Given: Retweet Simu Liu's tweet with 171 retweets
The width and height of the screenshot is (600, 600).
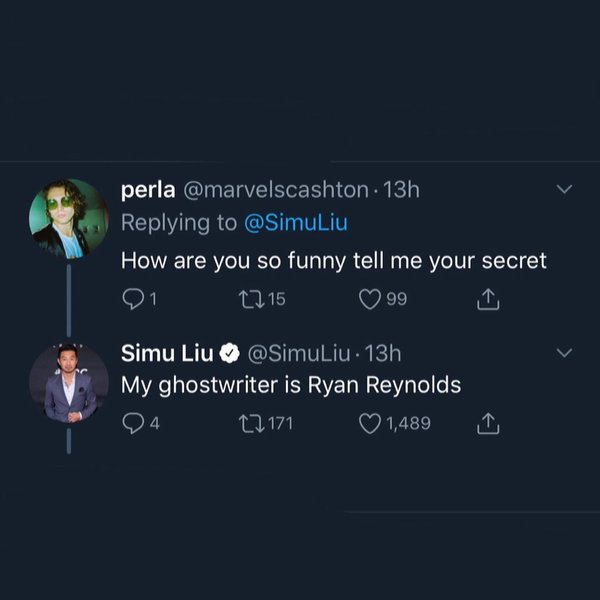Looking at the screenshot, I should tap(252, 423).
